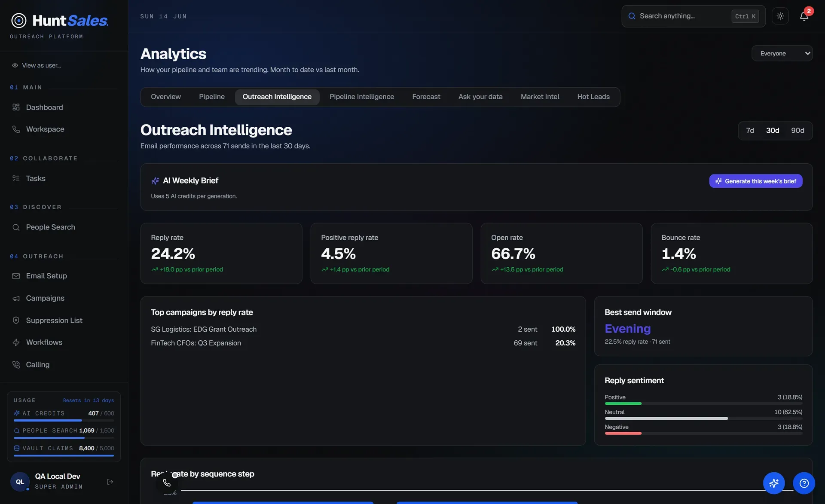Open the floating AI assistant sparkle button

coord(774,483)
